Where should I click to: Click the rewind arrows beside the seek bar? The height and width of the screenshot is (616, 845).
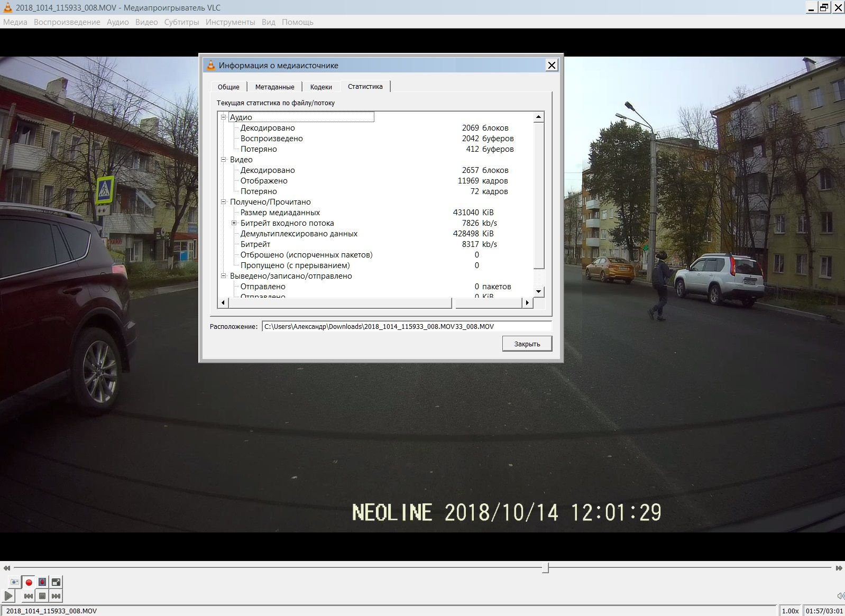6,568
